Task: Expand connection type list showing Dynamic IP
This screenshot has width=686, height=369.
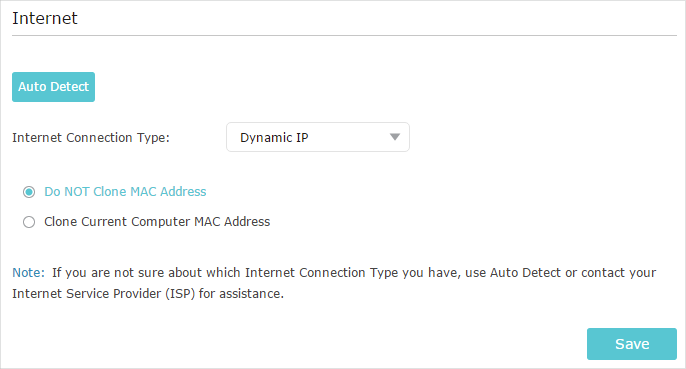Action: [x=318, y=137]
